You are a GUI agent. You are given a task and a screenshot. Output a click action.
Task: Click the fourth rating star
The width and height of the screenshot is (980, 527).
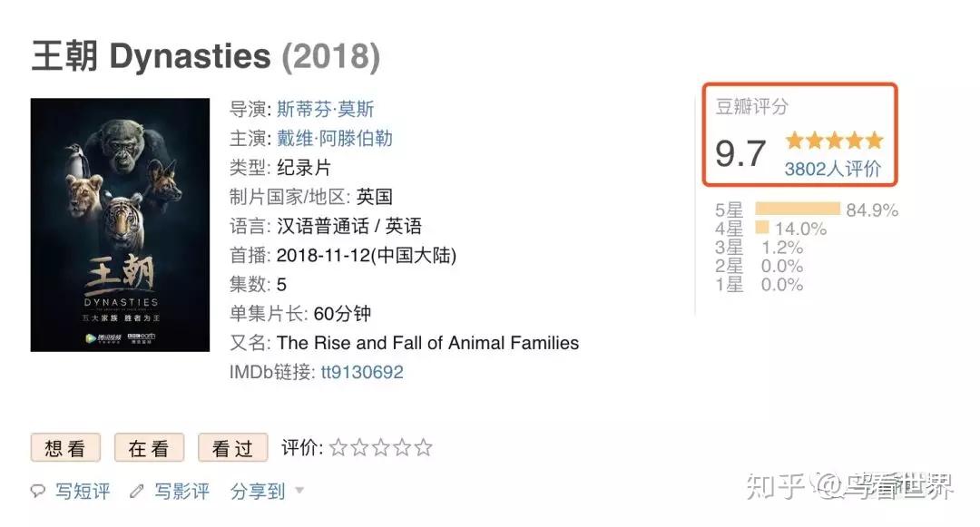click(402, 447)
